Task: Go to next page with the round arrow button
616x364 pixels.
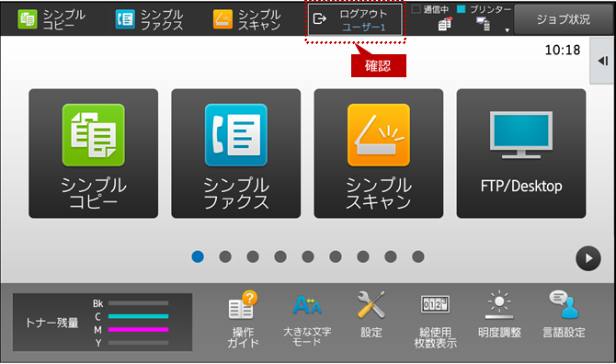Action: [x=588, y=258]
